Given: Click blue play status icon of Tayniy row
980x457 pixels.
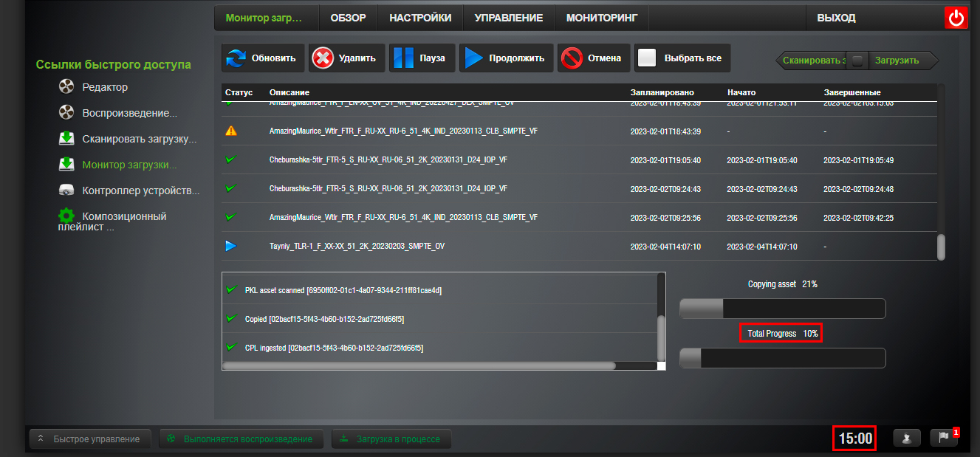Looking at the screenshot, I should [231, 246].
